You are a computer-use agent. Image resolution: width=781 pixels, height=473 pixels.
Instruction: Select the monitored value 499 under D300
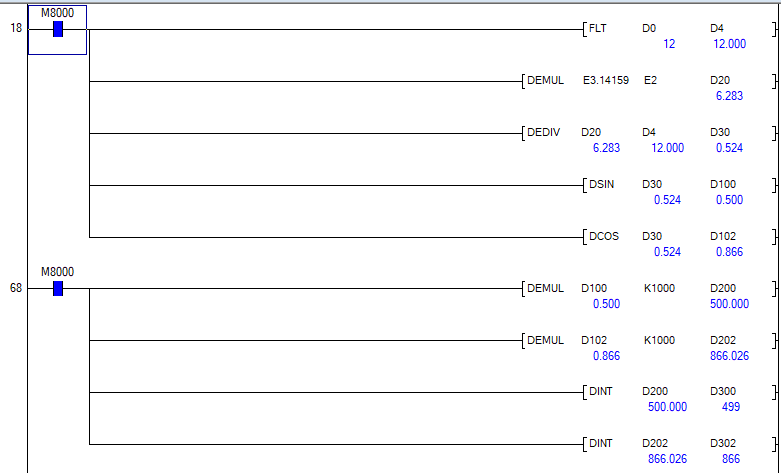coord(730,407)
